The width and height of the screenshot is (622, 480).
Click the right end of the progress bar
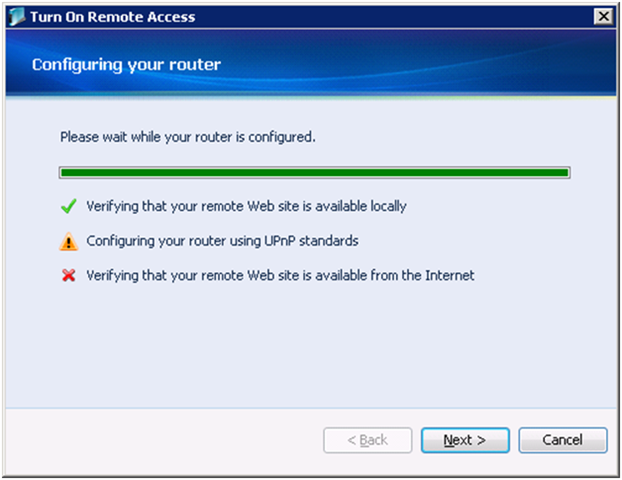point(564,173)
